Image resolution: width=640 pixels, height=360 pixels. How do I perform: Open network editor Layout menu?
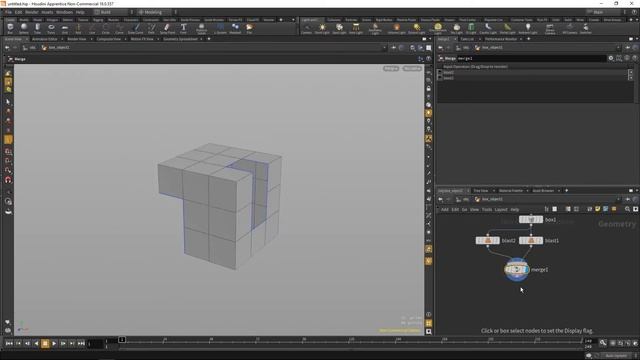(501, 209)
